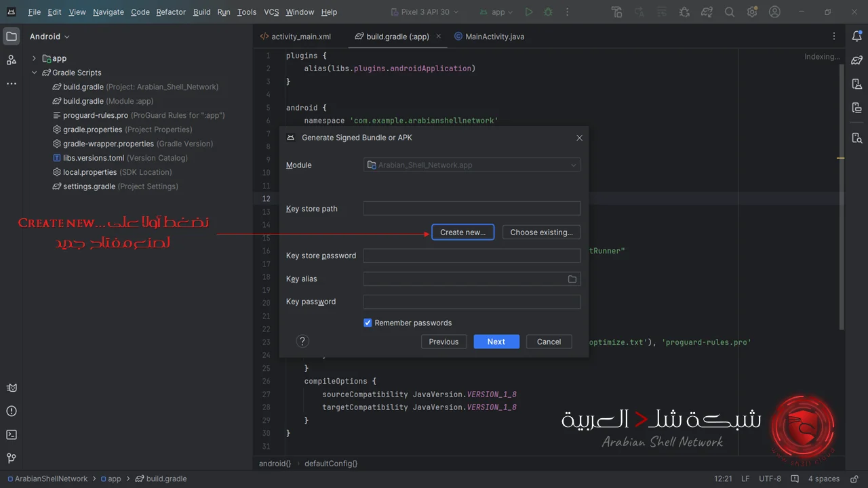Collapse the Gradle Scripts tree node
This screenshot has height=488, width=868.
point(34,73)
